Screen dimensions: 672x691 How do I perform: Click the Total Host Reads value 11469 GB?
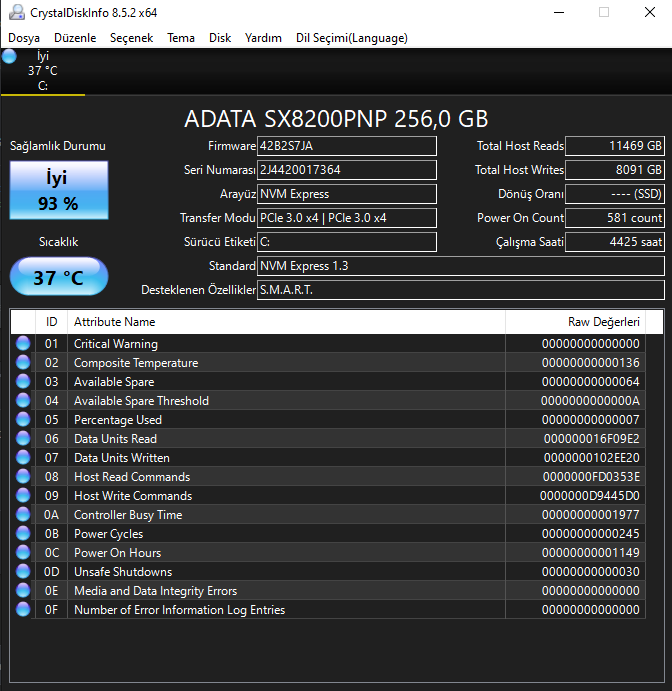tap(615, 146)
